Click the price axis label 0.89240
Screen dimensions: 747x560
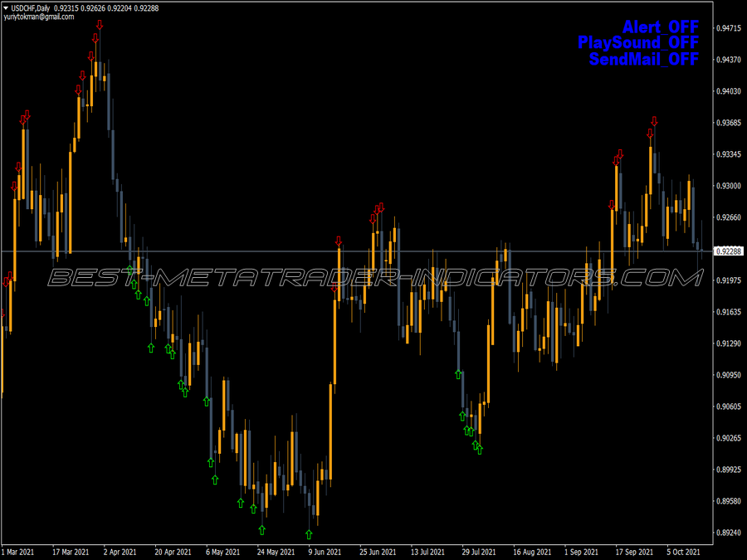tap(729, 533)
